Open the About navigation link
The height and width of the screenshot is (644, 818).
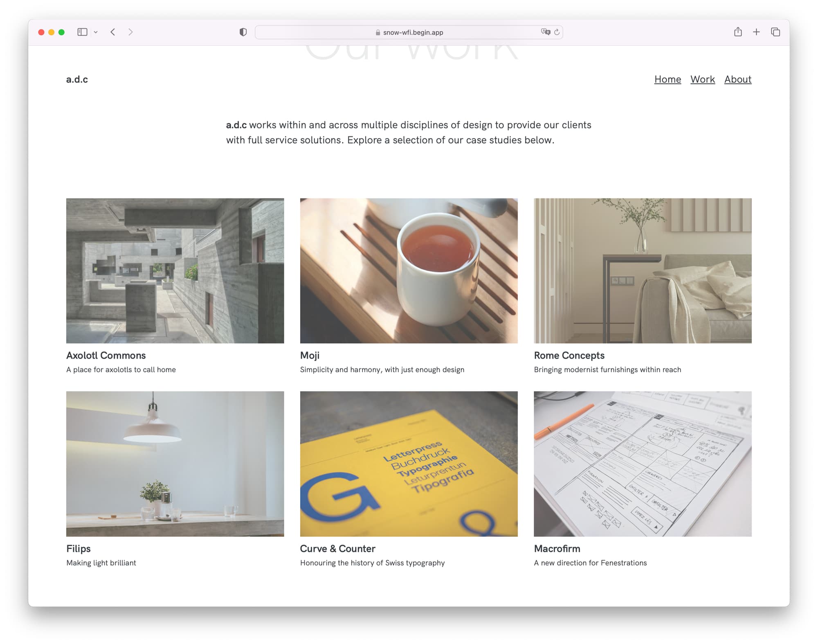[738, 80]
